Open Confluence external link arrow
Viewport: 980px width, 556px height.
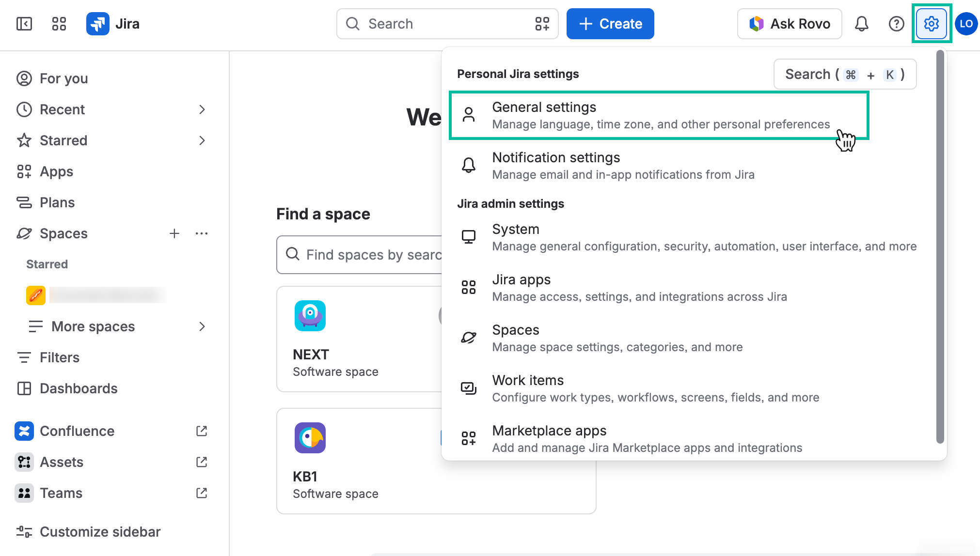[x=202, y=431]
